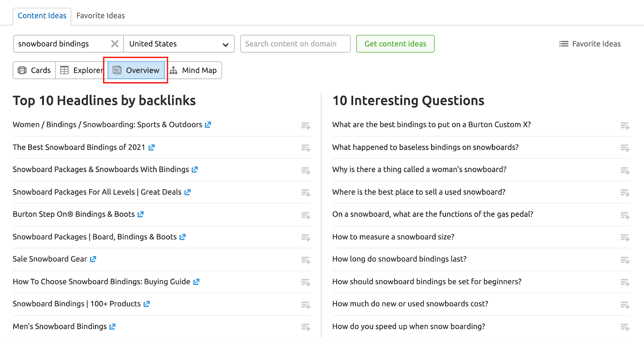Click headline How To Choose Snowboard Bindings: Buying Guide

point(101,282)
